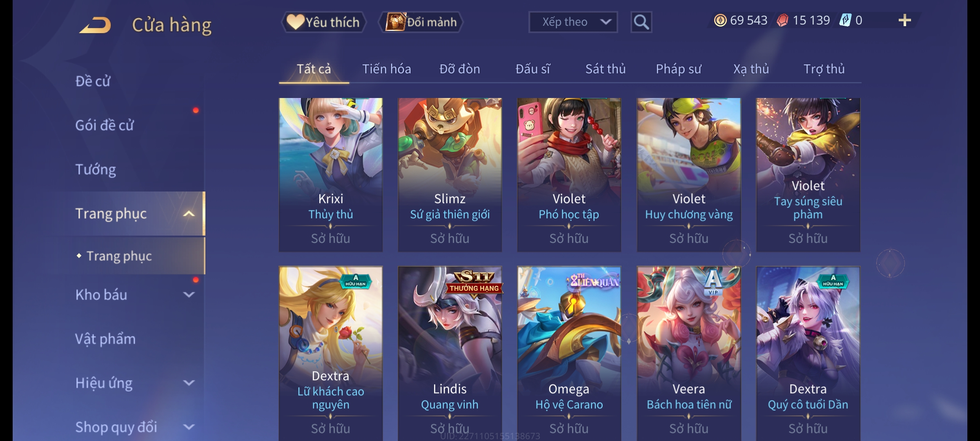Open Yêu thích heart favorites

click(x=323, y=22)
